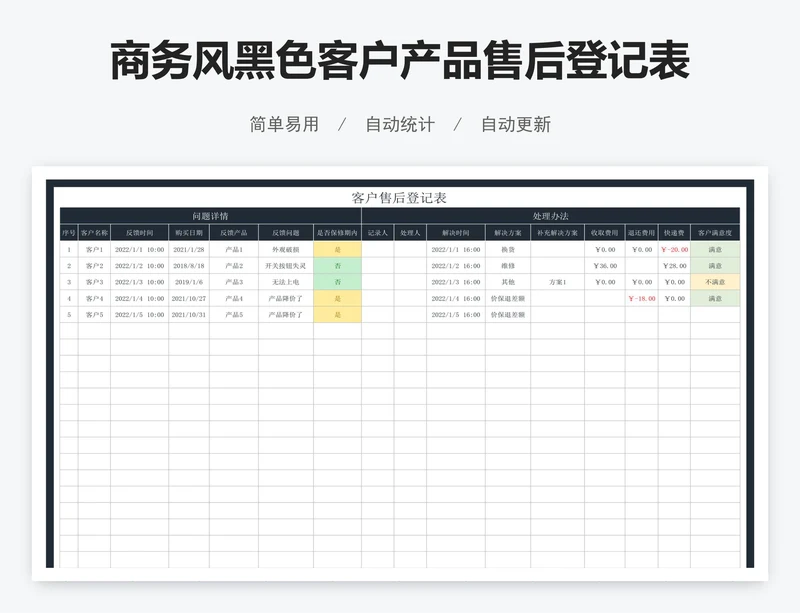Select the 无法上电 issue cell
The height and width of the screenshot is (613, 800).
[286, 282]
